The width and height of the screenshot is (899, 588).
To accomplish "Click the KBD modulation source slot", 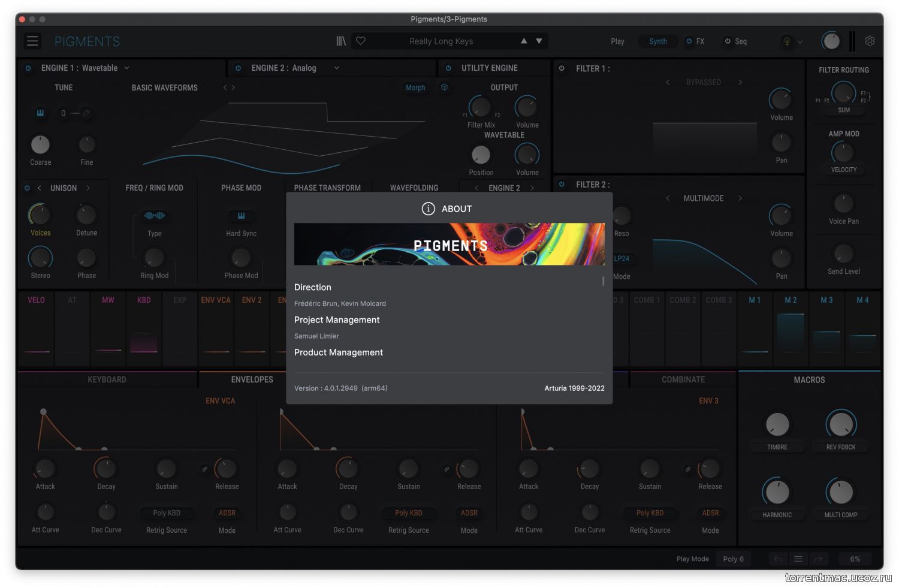I will point(144,329).
